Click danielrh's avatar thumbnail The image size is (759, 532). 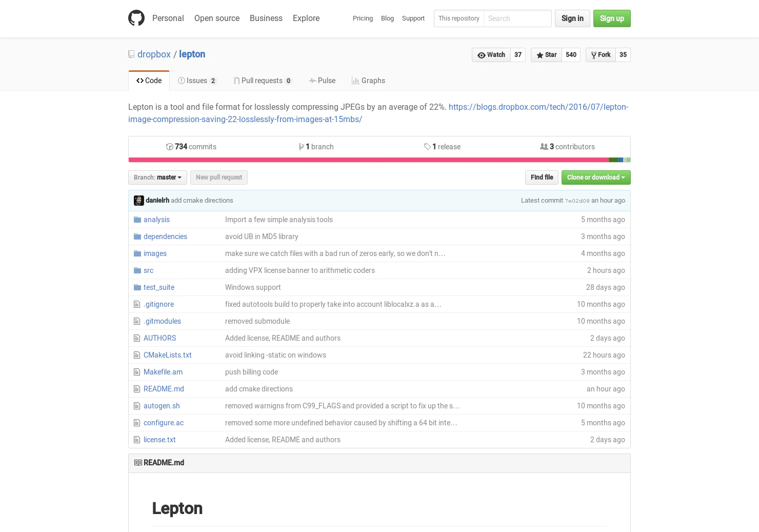coord(139,201)
